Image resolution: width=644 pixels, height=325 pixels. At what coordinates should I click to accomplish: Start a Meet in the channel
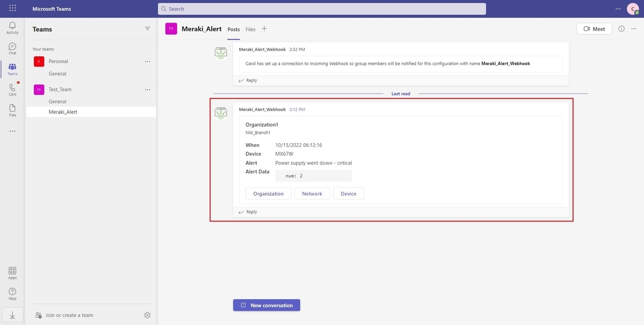click(x=594, y=29)
